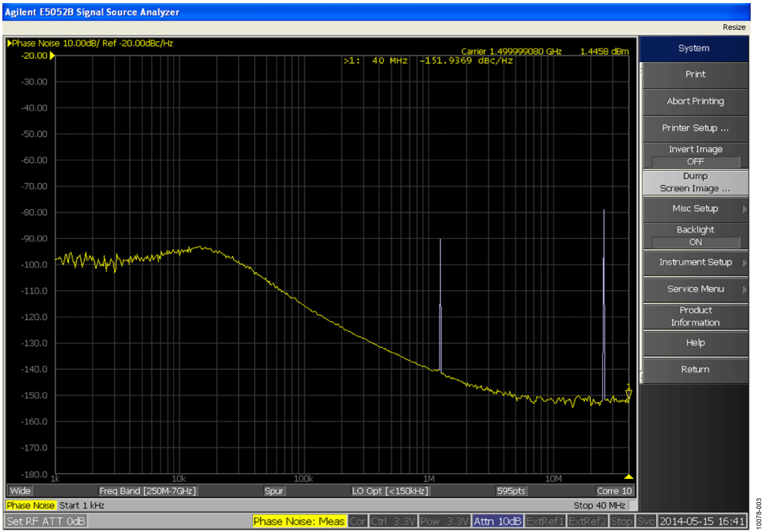This screenshot has width=765, height=532.
Task: Click the reference level arrow at -20.00
Action: tap(52, 55)
